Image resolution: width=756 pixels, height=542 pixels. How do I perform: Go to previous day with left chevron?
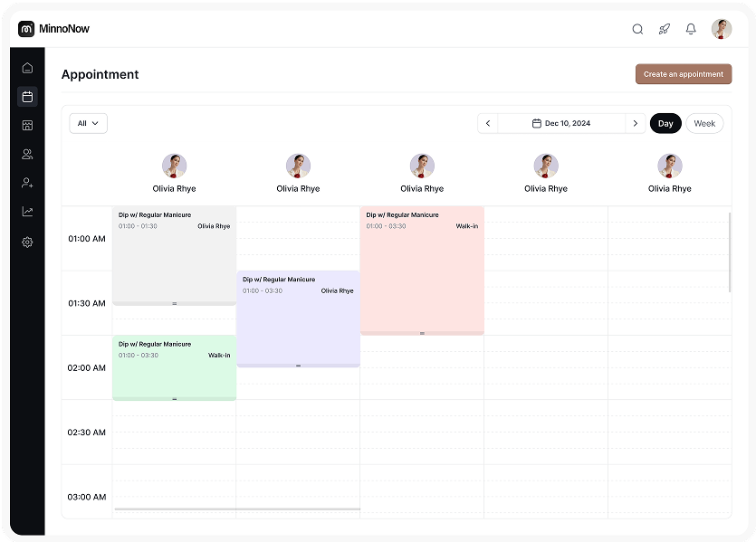488,123
